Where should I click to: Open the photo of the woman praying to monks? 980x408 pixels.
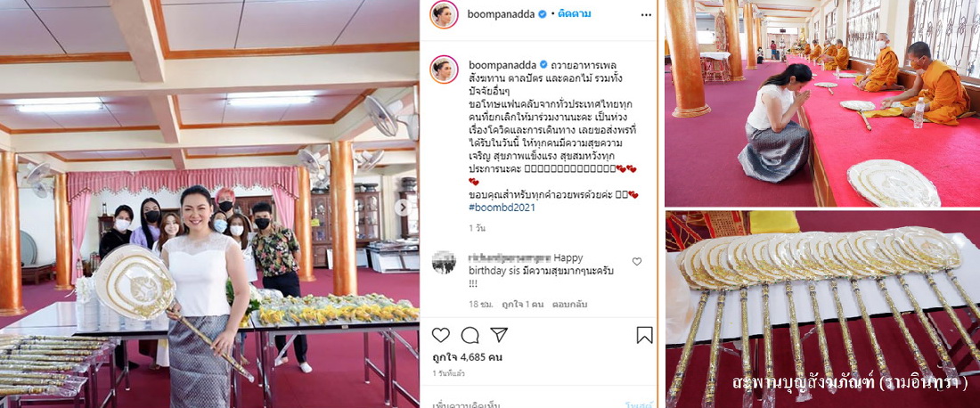click(x=822, y=103)
